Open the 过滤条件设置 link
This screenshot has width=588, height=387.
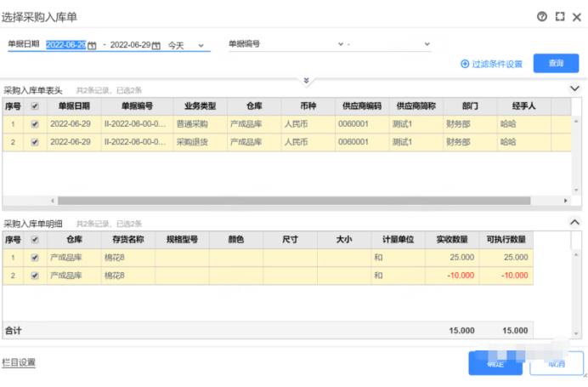tap(497, 64)
